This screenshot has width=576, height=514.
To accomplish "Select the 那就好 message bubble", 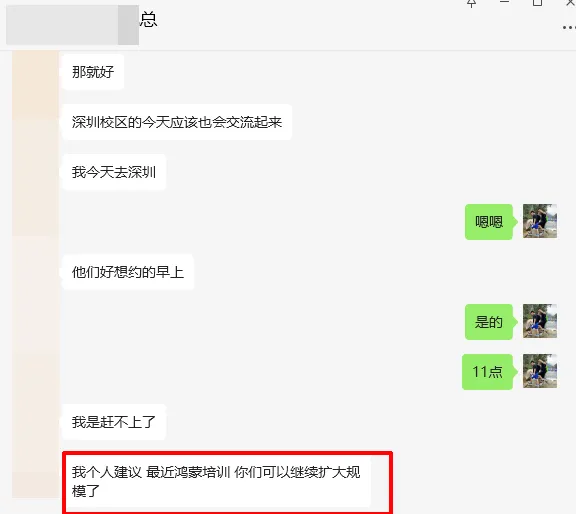I will pyautogui.click(x=93, y=72).
